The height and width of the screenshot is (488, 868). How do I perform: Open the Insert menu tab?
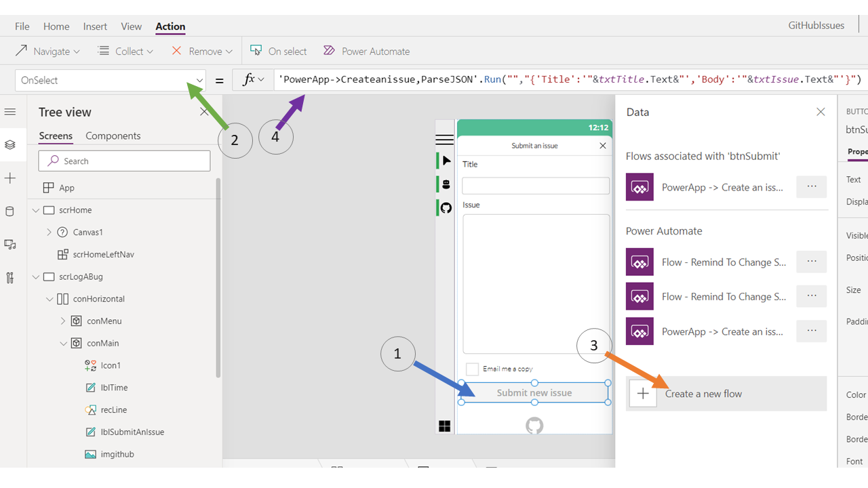pos(95,26)
